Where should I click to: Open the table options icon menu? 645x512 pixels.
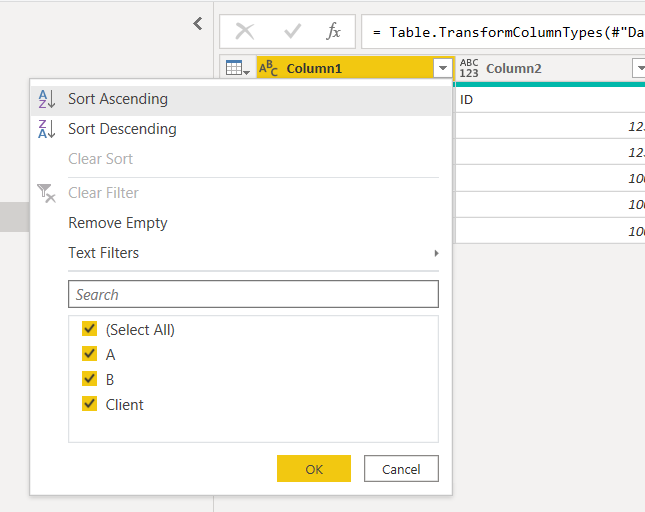(x=237, y=68)
